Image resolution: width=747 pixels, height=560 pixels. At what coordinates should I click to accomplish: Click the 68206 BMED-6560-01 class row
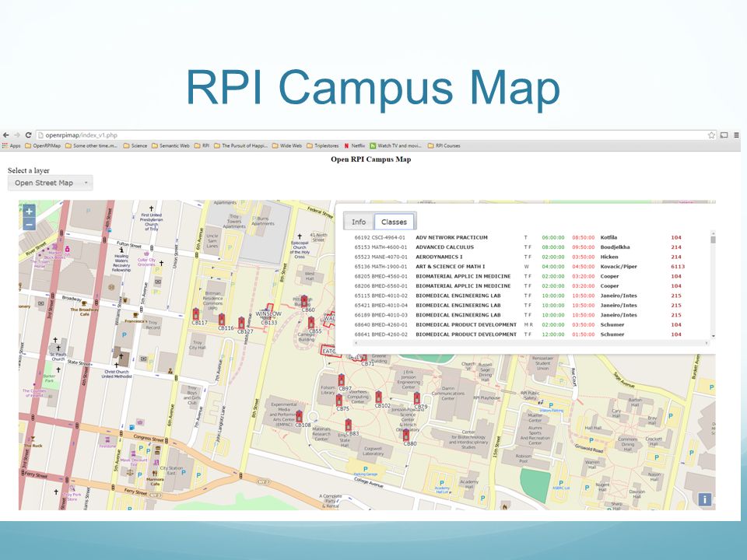[x=518, y=285]
